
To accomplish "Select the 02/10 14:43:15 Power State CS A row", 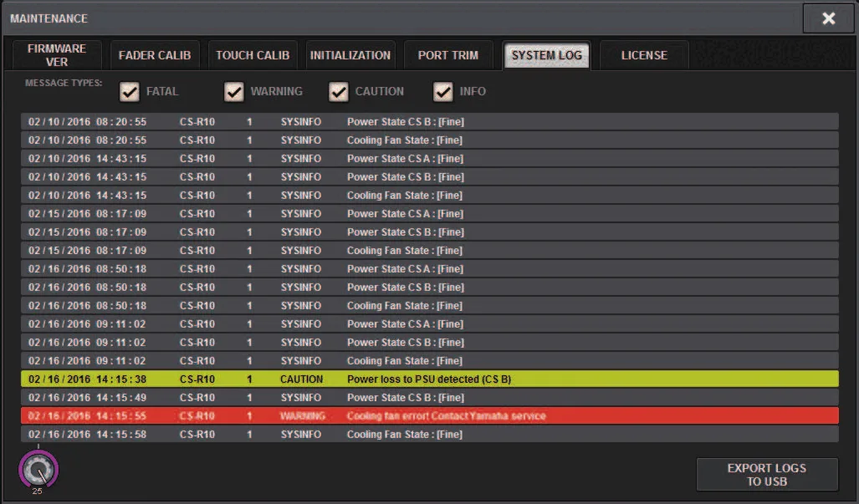I will [430, 158].
